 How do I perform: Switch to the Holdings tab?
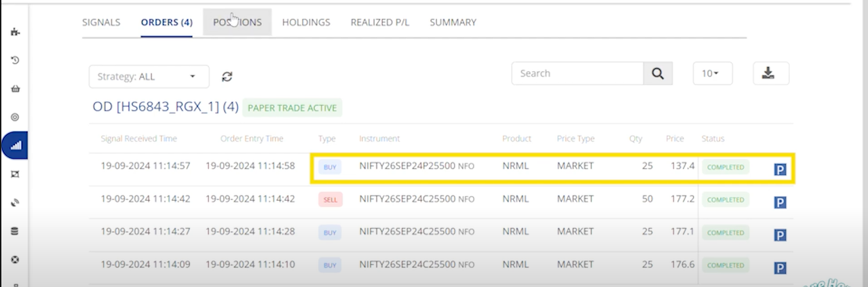(306, 22)
